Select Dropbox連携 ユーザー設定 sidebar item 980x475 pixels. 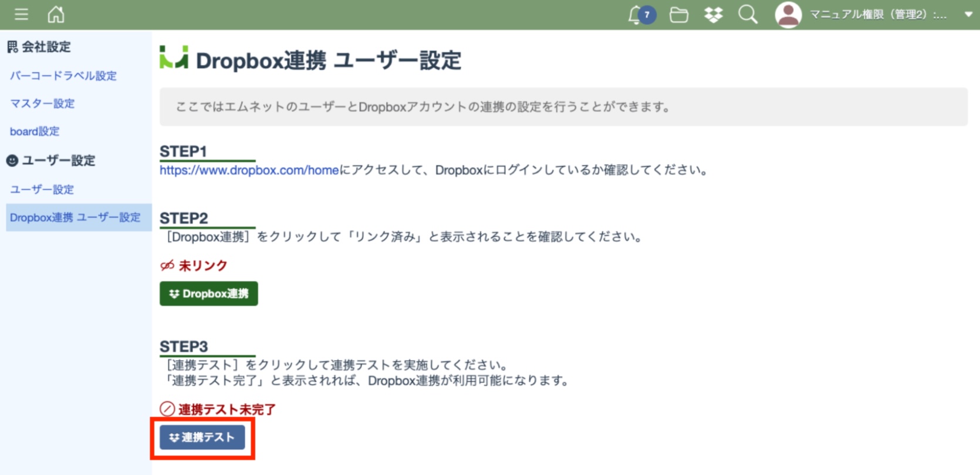[75, 217]
